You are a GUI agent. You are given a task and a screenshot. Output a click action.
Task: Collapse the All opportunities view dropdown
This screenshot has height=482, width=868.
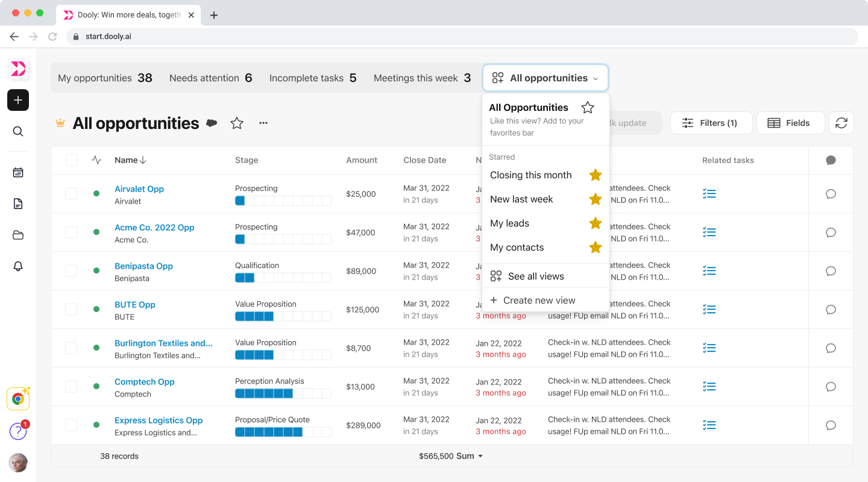tap(546, 78)
